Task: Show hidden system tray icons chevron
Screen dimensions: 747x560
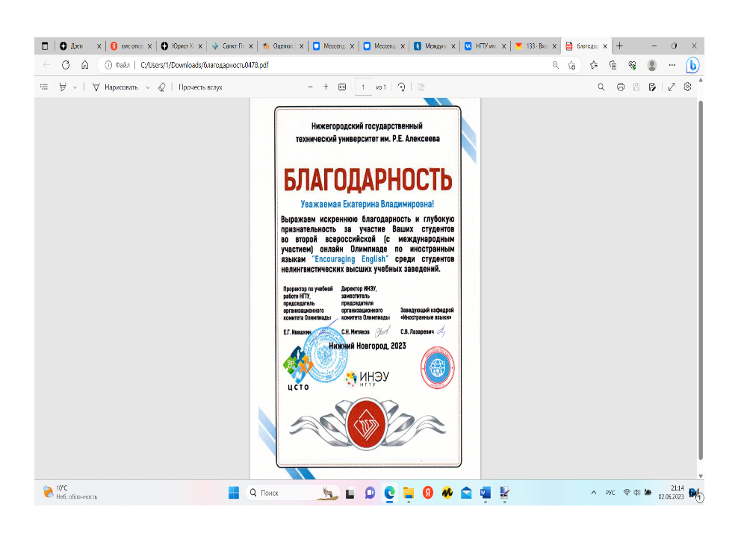Action: coord(594,493)
